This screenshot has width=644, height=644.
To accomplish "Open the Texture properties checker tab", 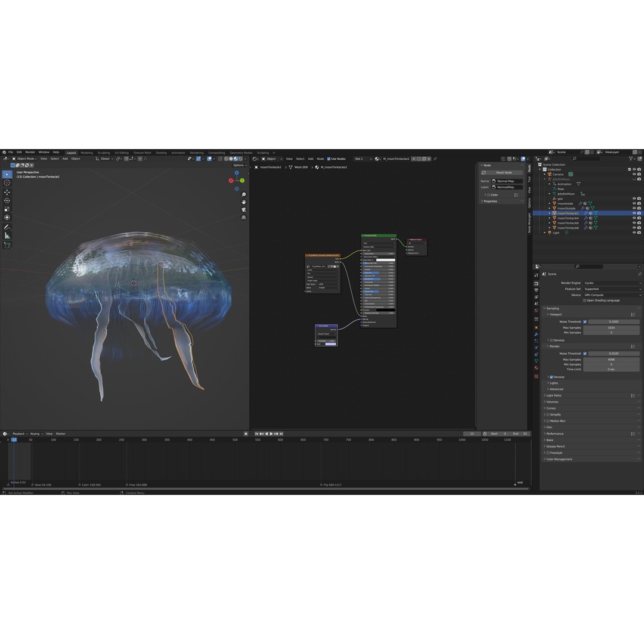I will [x=537, y=376].
